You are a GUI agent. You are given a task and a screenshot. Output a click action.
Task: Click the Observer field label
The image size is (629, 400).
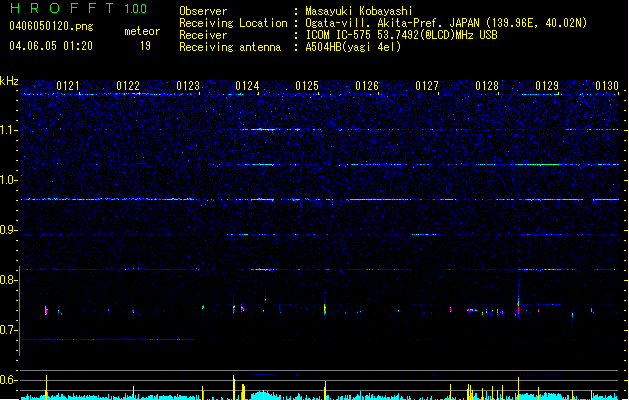(203, 11)
